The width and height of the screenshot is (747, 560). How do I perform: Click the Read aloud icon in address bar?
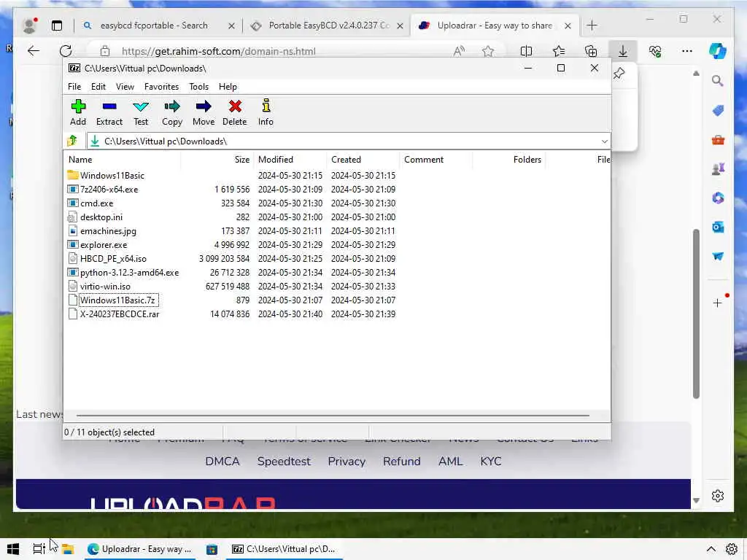[x=459, y=52]
